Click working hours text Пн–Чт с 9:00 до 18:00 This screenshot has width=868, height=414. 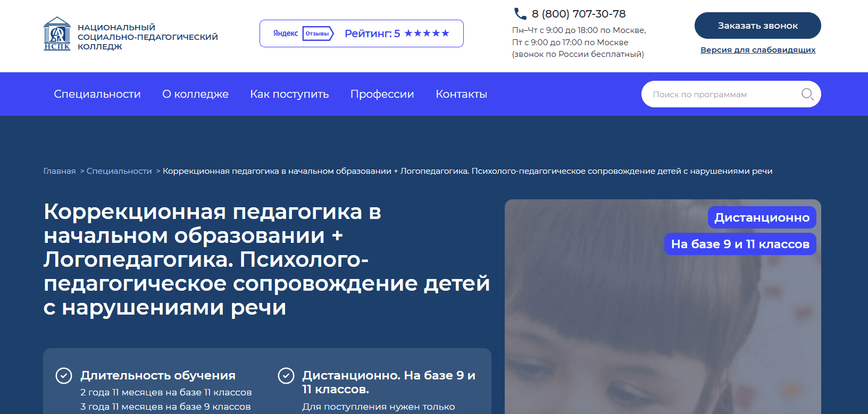(579, 30)
